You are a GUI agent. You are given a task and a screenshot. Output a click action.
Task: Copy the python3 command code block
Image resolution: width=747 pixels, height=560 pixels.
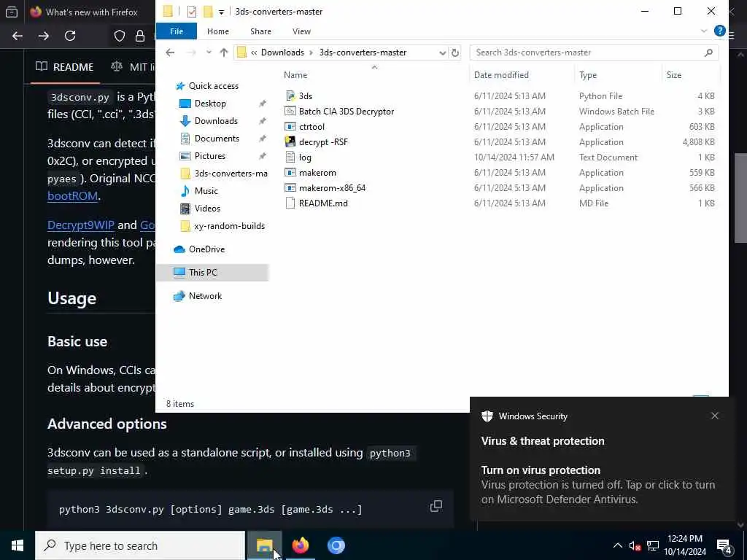coord(436,506)
